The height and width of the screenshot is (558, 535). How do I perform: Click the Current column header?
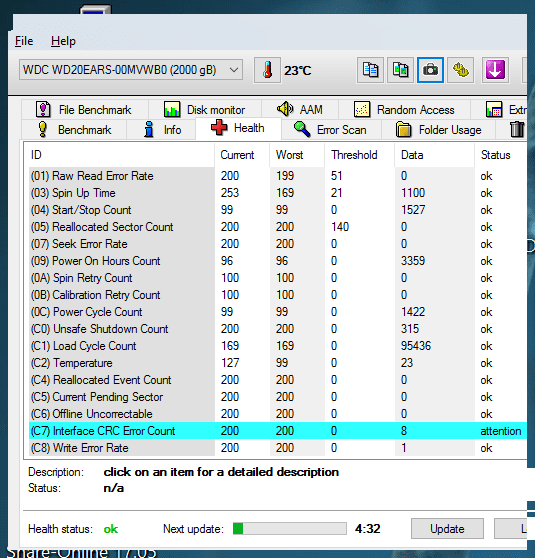[x=242, y=155]
